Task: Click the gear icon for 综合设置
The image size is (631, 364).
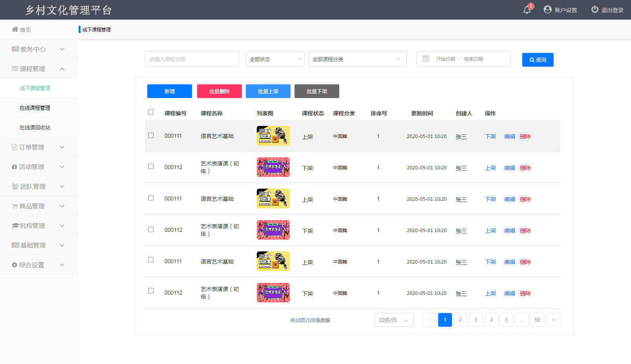Action: tap(15, 265)
